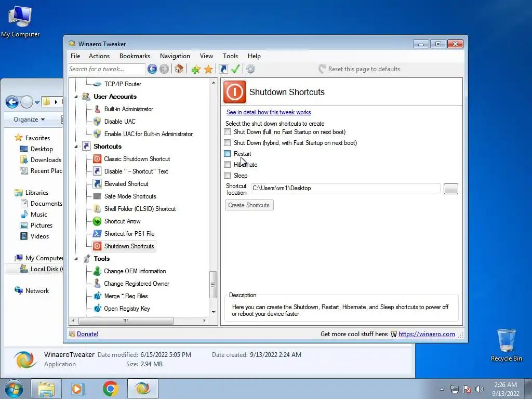The width and height of the screenshot is (532, 399).
Task: Click the Back navigation arrow in Winaero toolbar
Action: tap(152, 69)
